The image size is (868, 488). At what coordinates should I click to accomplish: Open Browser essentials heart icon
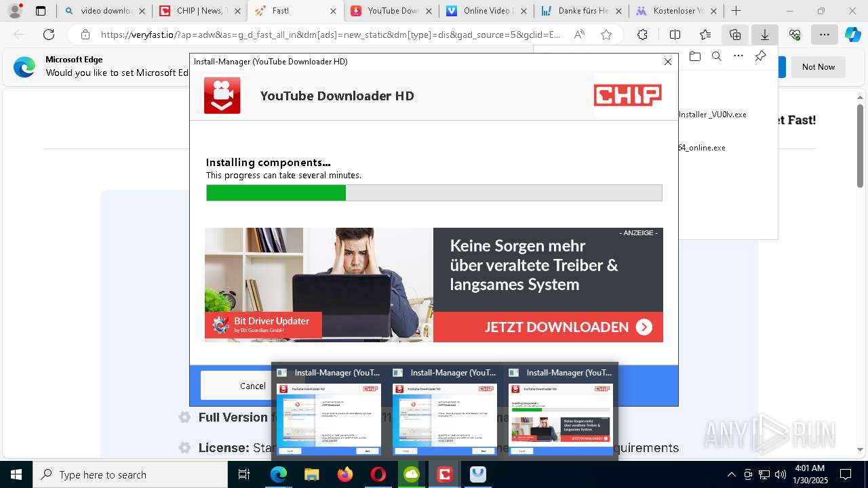[x=795, y=35]
